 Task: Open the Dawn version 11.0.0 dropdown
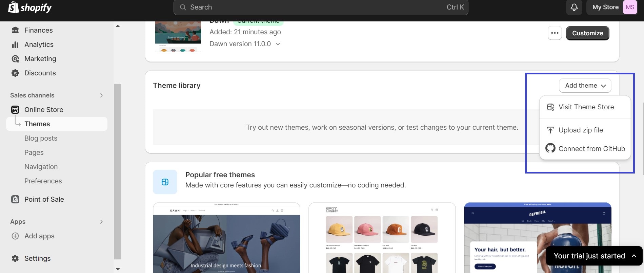coord(245,44)
